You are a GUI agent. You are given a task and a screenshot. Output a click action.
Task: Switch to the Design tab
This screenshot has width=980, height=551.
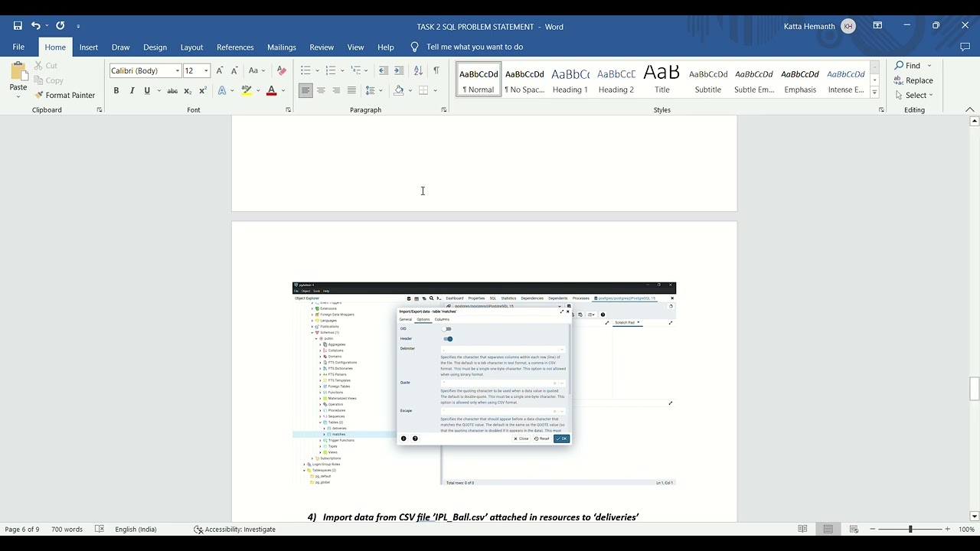coord(155,47)
